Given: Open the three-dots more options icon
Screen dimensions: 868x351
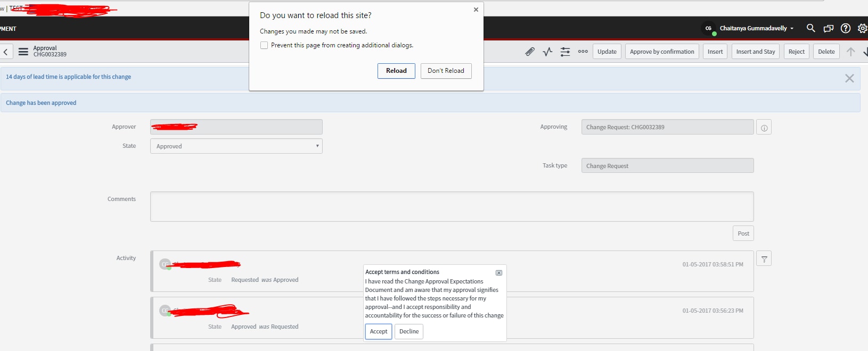Looking at the screenshot, I should [583, 52].
